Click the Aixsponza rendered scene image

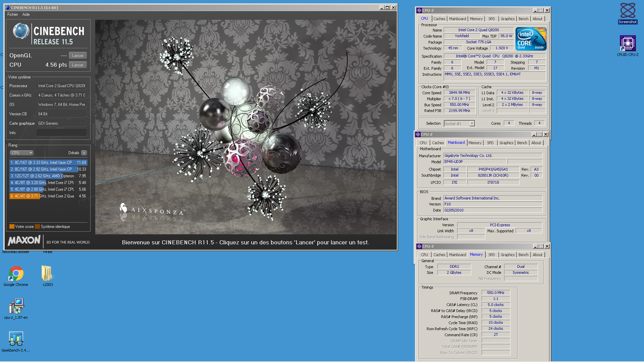(246, 127)
